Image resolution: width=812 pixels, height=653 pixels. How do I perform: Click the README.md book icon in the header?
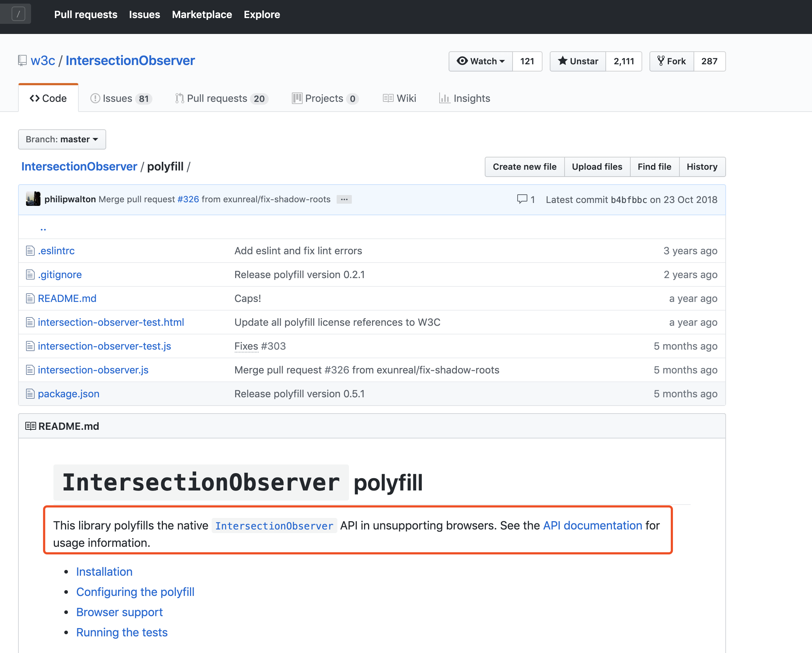coord(30,426)
